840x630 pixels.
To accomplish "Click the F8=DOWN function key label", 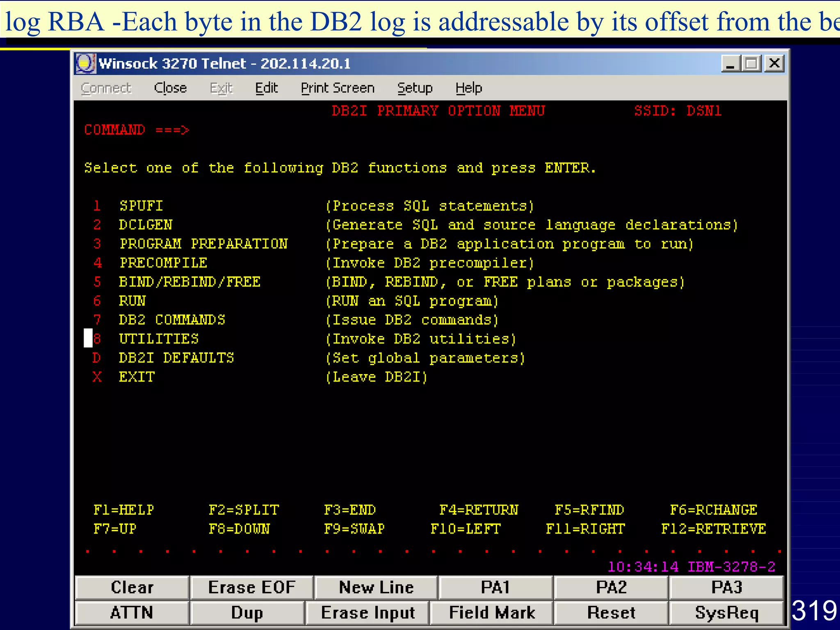I will coord(239,529).
